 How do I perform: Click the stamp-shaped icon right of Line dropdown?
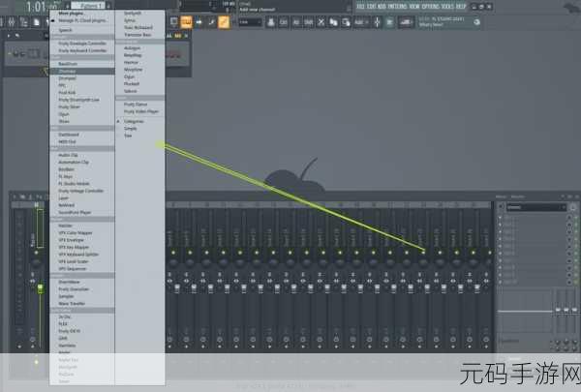click(271, 22)
